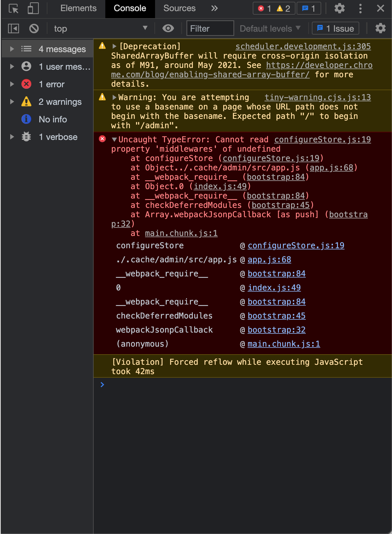
Task: Expand the basename warning message
Action: (x=114, y=97)
